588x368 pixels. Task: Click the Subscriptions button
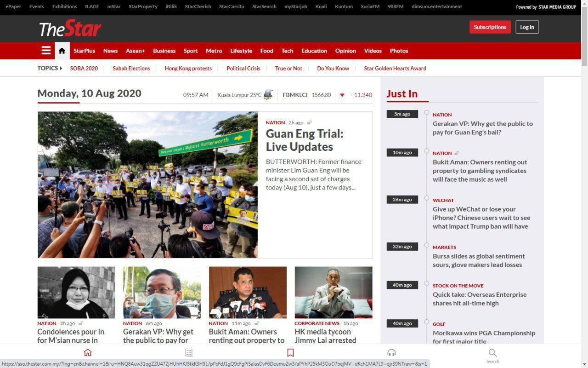click(490, 27)
